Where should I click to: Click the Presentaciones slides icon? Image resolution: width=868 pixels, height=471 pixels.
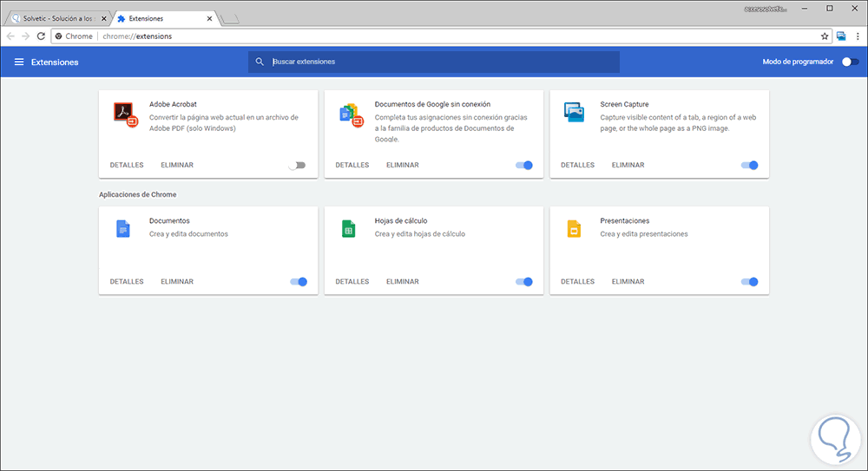573,229
